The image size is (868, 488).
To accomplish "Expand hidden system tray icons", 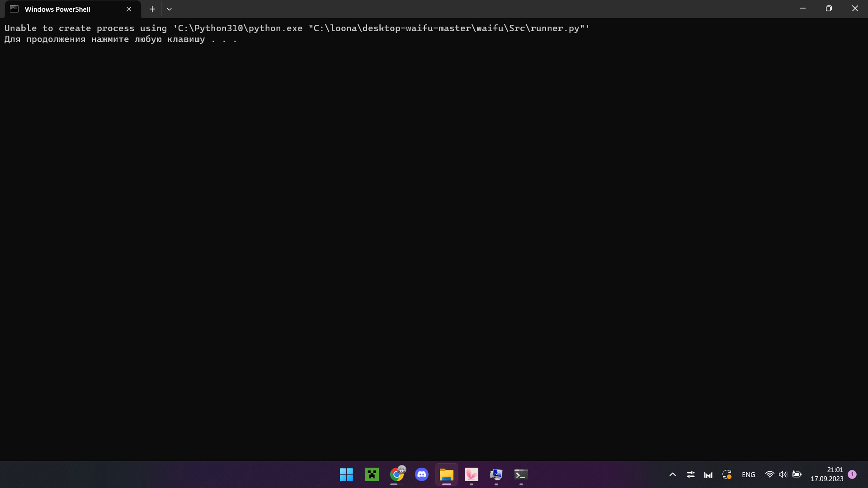I will pos(672,474).
